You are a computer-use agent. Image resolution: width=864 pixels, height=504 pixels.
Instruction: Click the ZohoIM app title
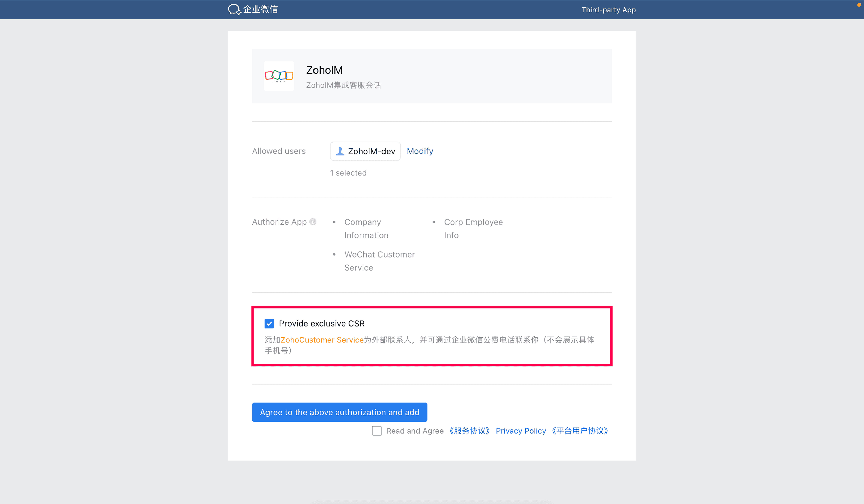point(324,70)
